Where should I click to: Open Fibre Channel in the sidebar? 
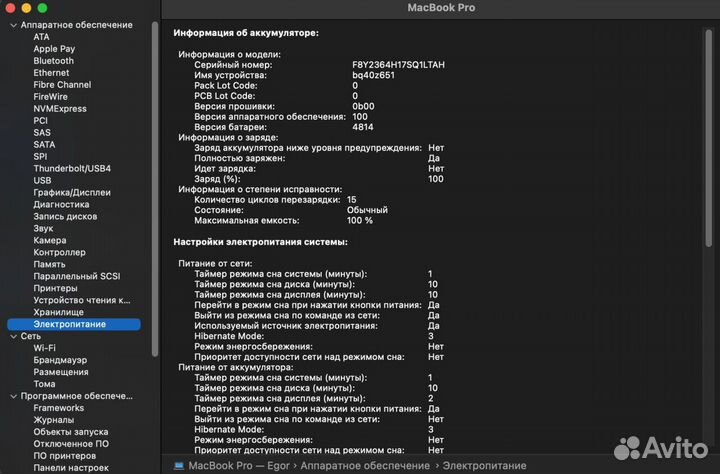62,85
